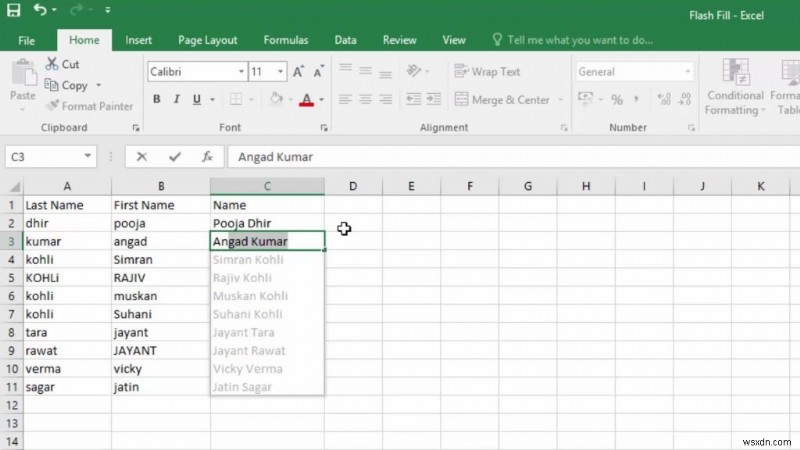Click the Decrease Font Size icon

coord(318,72)
